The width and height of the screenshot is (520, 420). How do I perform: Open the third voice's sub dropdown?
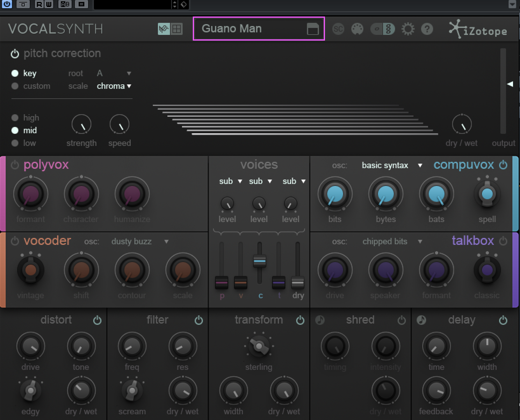pyautogui.click(x=294, y=181)
